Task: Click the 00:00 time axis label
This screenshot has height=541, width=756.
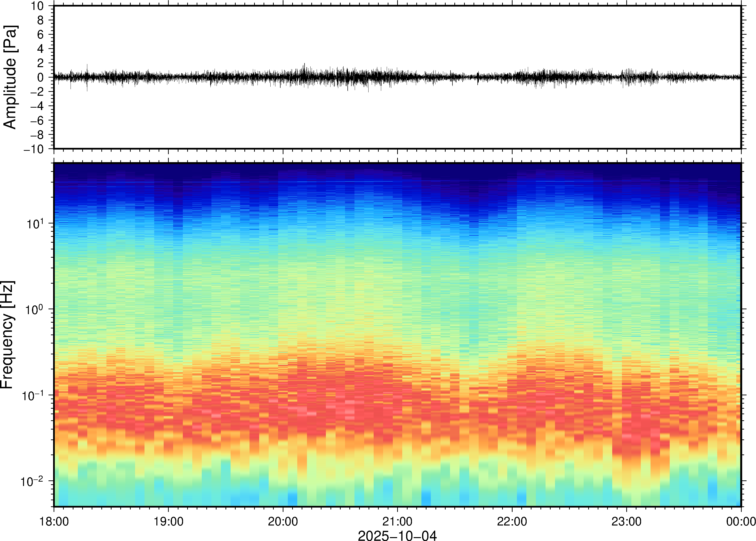Action: click(741, 521)
